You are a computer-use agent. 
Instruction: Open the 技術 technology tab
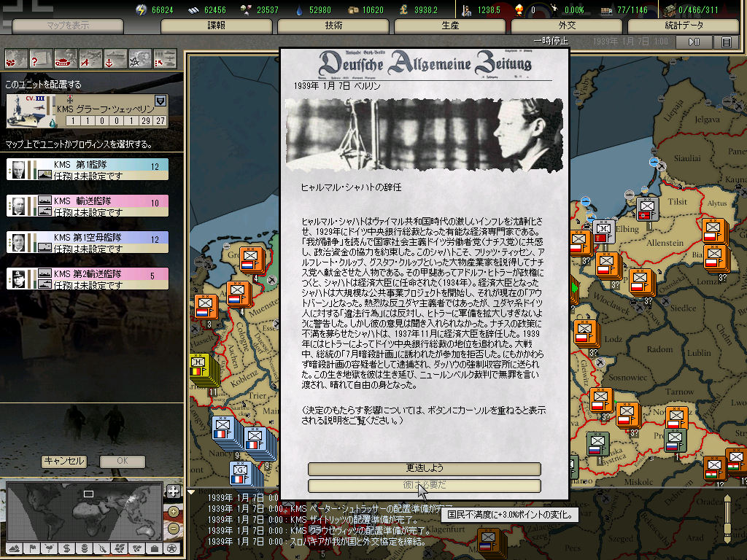pos(333,26)
